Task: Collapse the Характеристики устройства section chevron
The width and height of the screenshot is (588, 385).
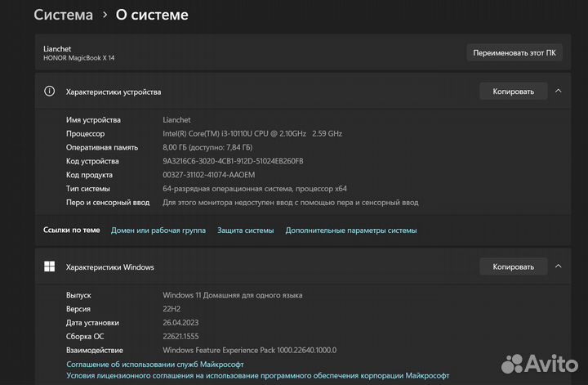Action: 559,92
